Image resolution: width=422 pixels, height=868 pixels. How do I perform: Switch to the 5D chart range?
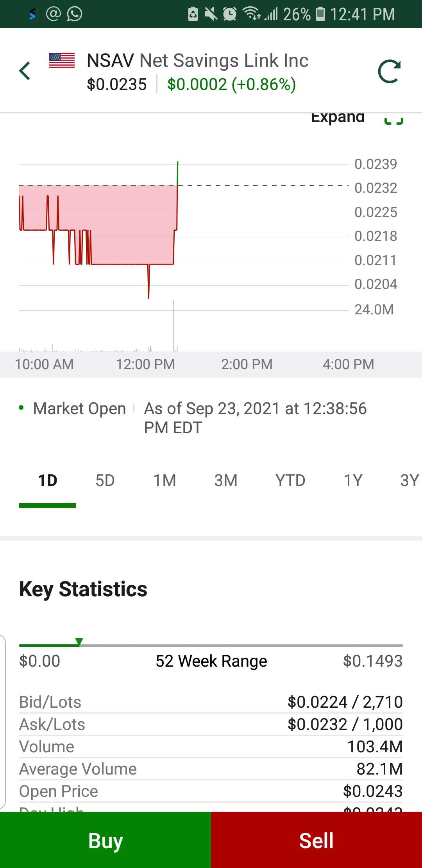click(105, 481)
